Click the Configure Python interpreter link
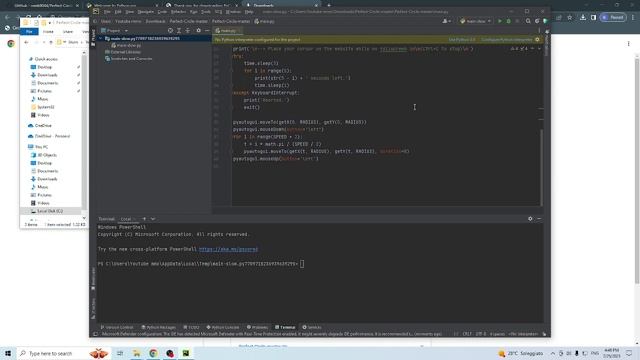640x360 pixels. (x=507, y=40)
